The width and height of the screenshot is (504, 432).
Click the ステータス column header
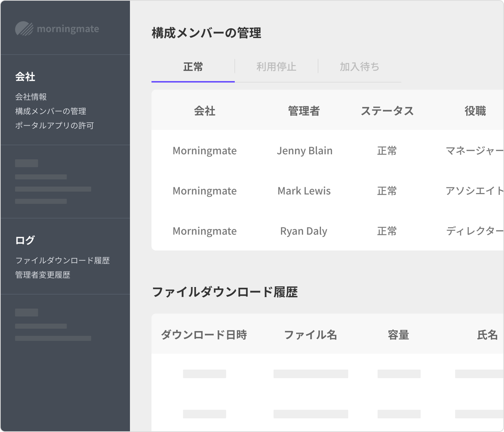[387, 111]
